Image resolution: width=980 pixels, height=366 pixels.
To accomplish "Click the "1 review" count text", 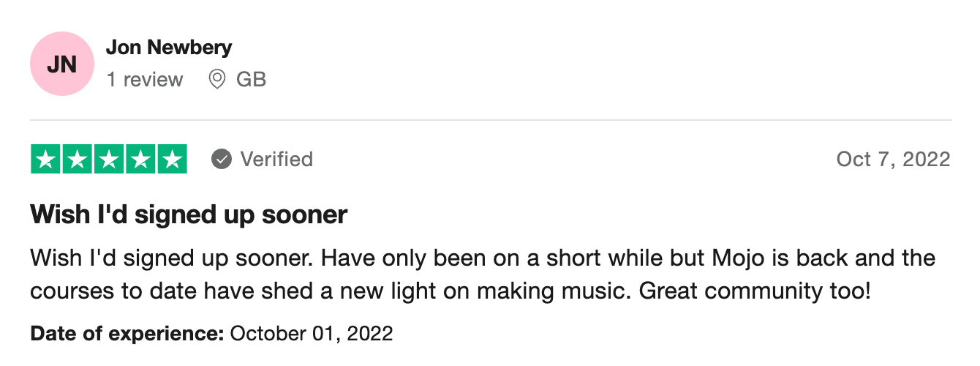I will pyautogui.click(x=145, y=79).
